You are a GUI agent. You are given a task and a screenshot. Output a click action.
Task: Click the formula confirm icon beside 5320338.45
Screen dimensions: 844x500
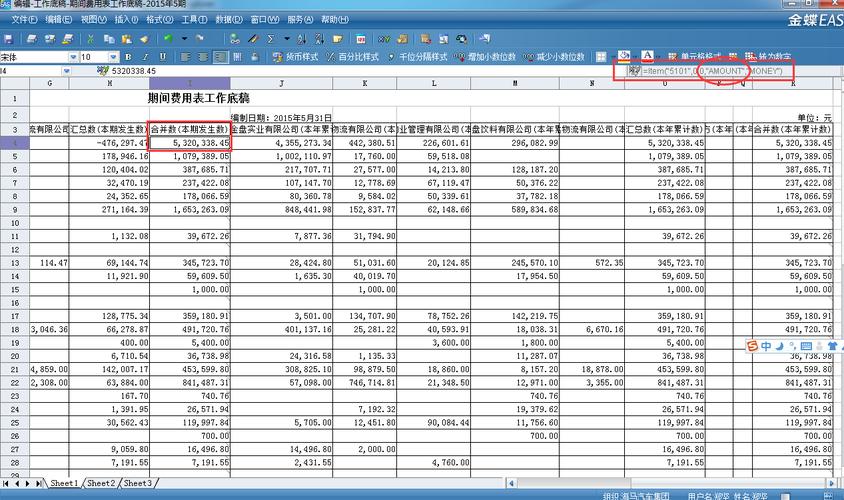(103, 71)
